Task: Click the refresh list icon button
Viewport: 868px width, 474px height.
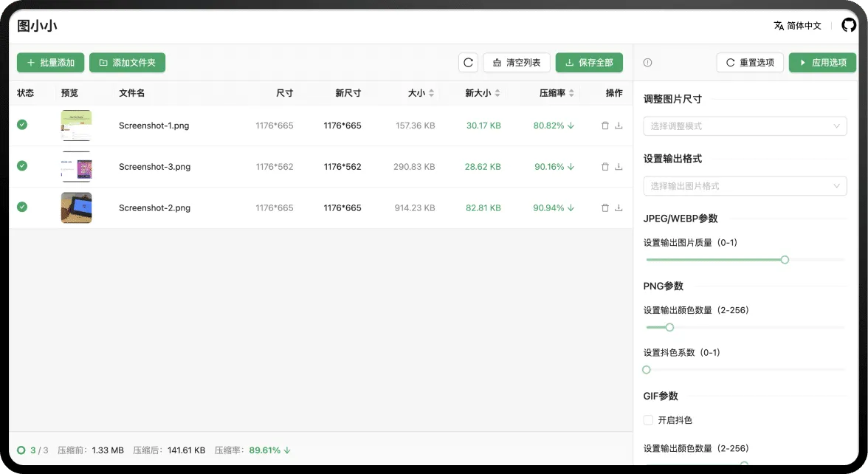Action: pyautogui.click(x=468, y=63)
